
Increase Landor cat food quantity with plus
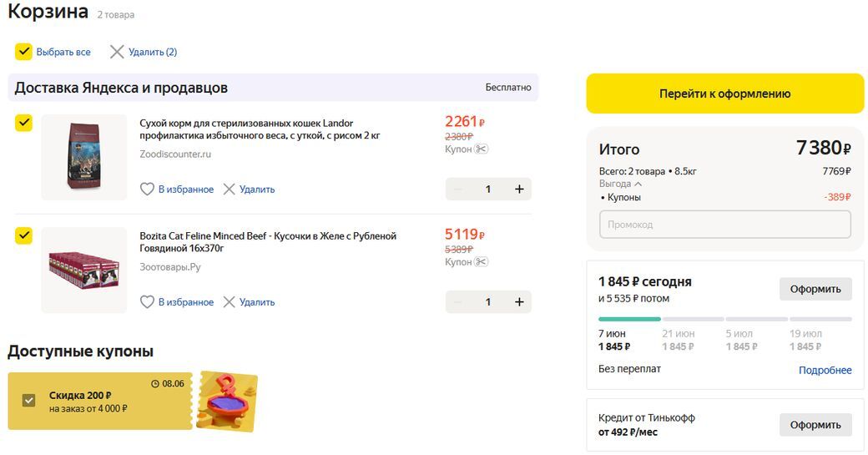pos(519,190)
